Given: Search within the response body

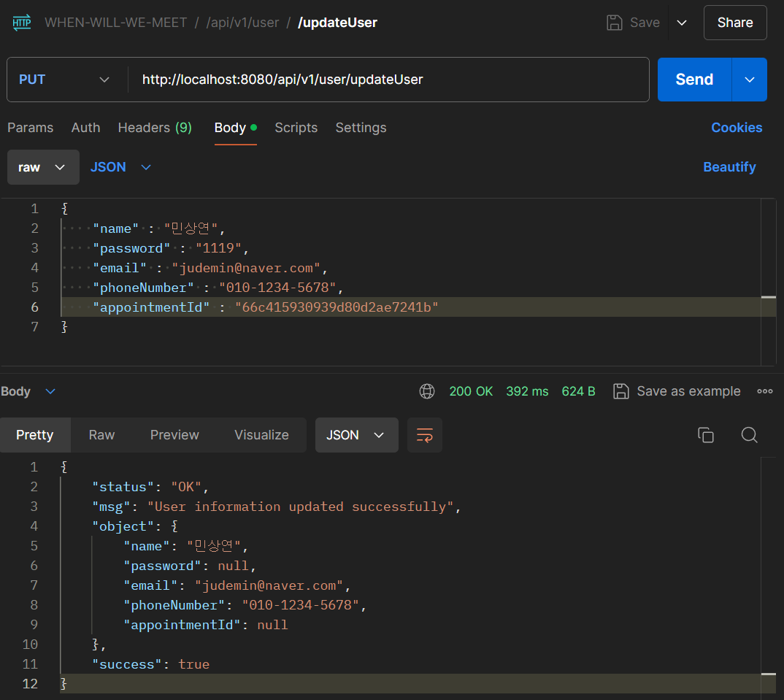Looking at the screenshot, I should [x=749, y=435].
